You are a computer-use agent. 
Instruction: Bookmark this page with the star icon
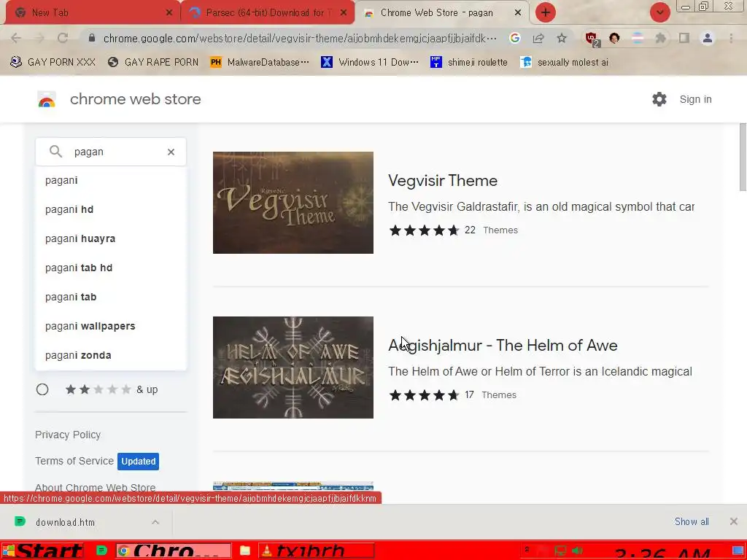coord(562,38)
